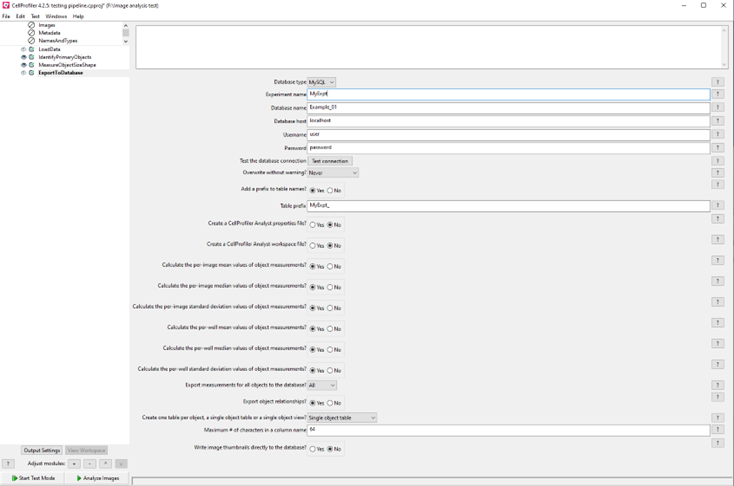Viewport: 734px width, 486px height.
Task: Click the pipeline help question mark button
Action: tap(8, 464)
